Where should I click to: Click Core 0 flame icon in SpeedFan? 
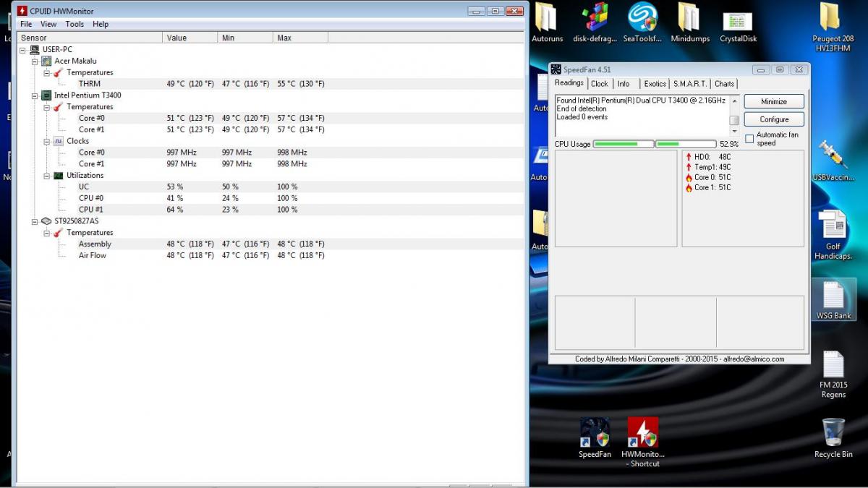689,178
